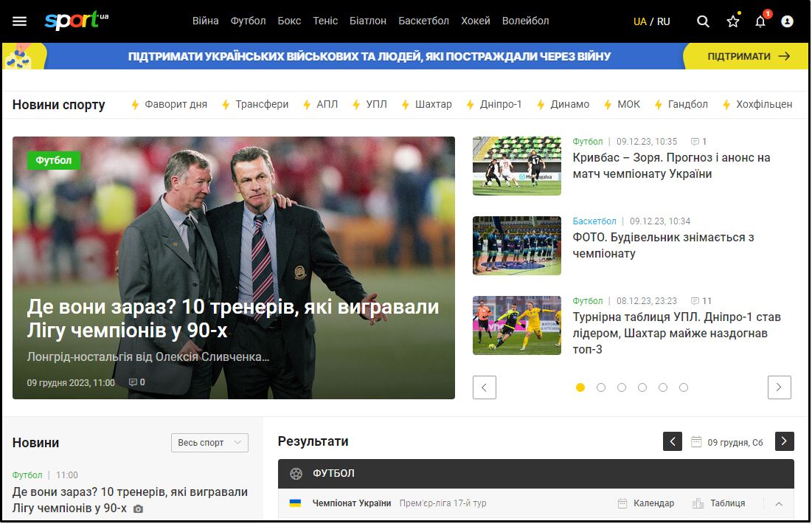This screenshot has height=524, width=812.
Task: Select second carousel dot
Action: click(601, 387)
